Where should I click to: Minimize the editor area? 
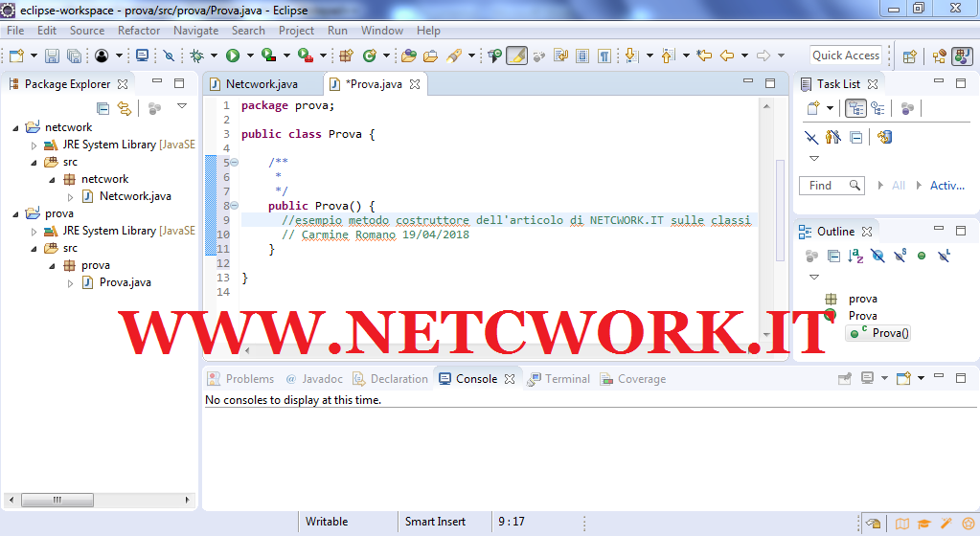pos(748,82)
